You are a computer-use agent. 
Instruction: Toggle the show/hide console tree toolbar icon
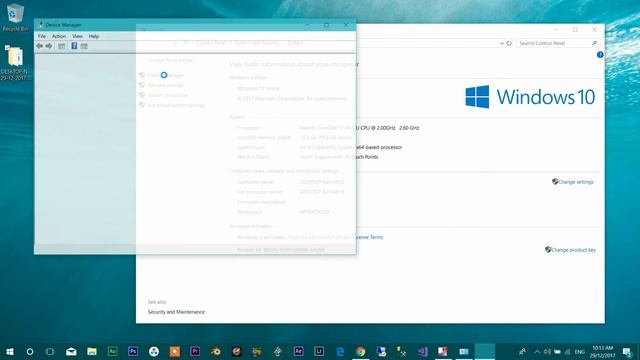[x=62, y=46]
